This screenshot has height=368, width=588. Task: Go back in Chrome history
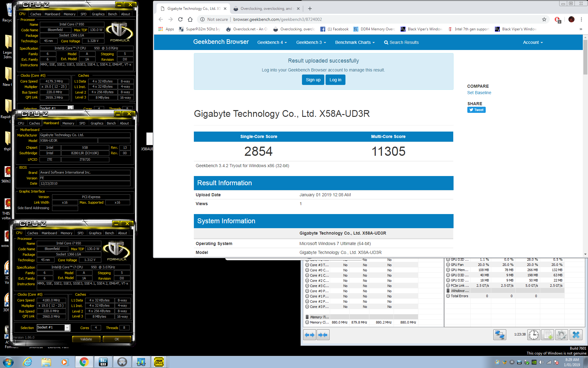[x=161, y=19]
